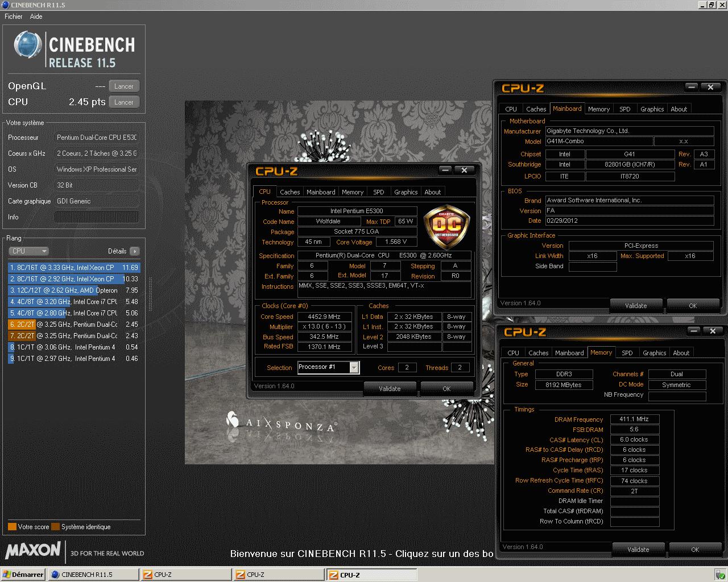Screen dimensions: 728x582
Task: Activate the first CPU-Z taskbar button
Action: click(186, 575)
